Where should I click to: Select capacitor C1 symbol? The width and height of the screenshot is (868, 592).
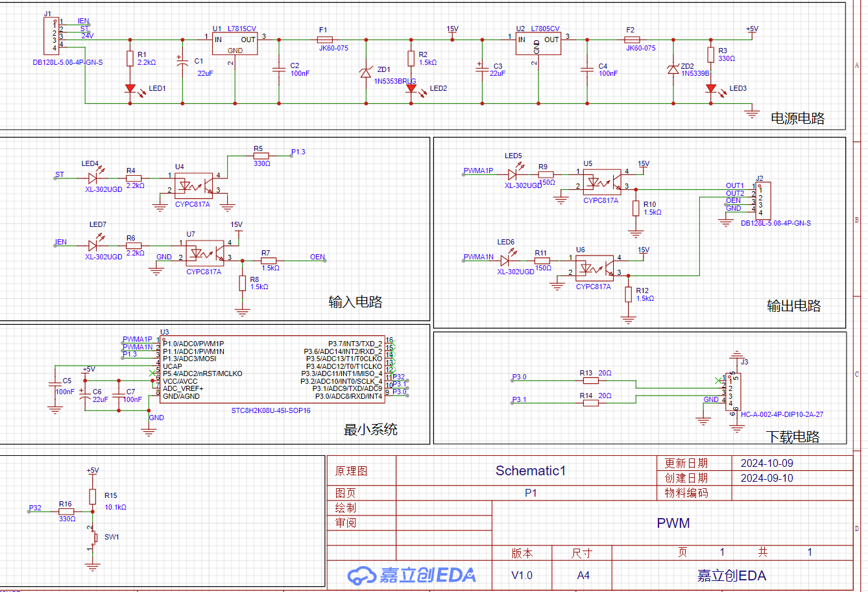click(x=182, y=61)
